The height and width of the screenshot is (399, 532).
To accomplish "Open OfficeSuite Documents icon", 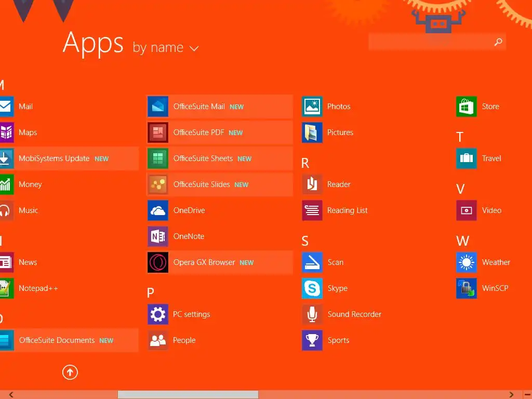I will coord(7,340).
